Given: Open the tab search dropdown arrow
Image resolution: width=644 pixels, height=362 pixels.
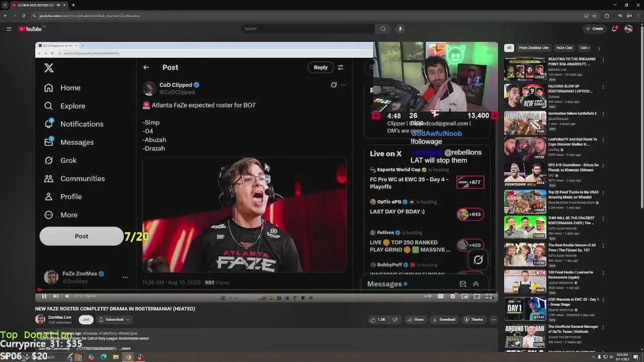Looking at the screenshot, I should point(5,5).
